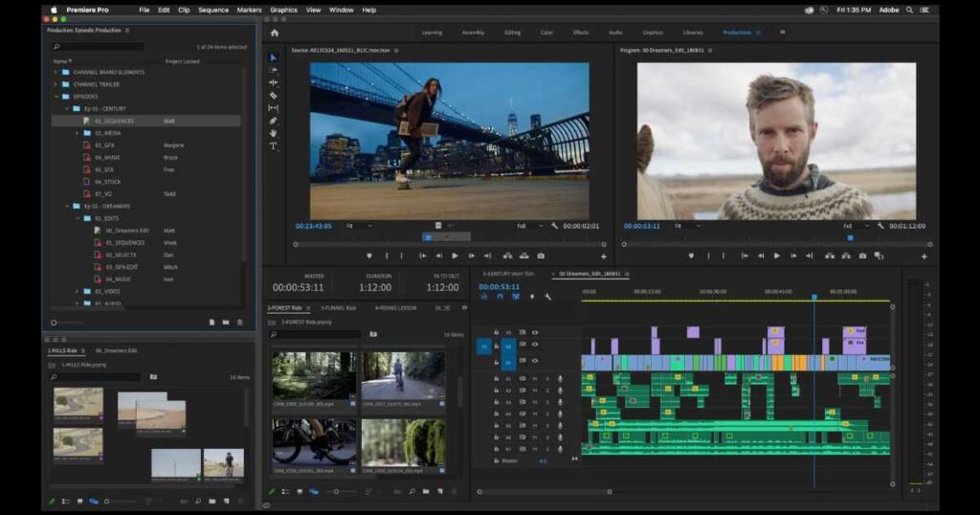The width and height of the screenshot is (980, 515).
Task: Collapse Ep 01 - CENTURY folder
Action: pyautogui.click(x=67, y=109)
